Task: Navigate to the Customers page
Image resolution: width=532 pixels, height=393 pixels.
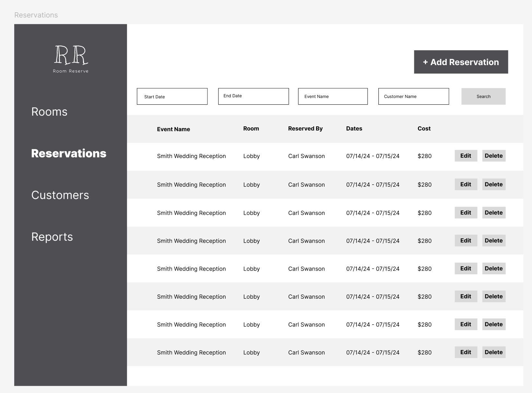Action: click(60, 195)
